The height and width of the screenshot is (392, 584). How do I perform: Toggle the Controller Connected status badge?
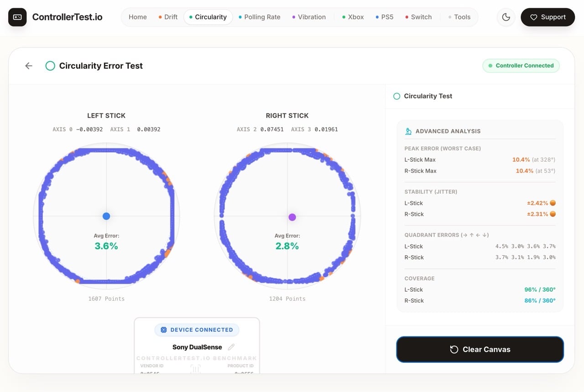521,66
